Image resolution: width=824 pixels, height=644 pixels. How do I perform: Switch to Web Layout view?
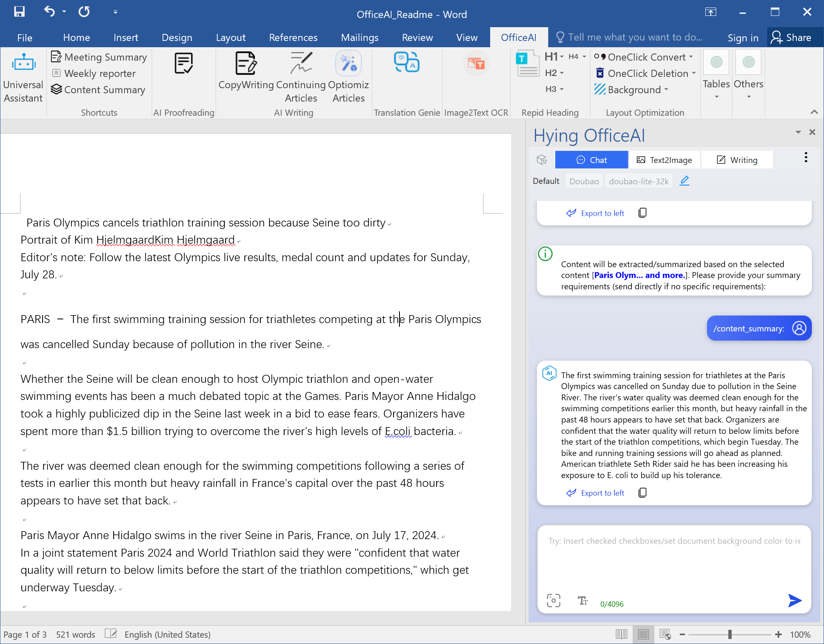coord(665,634)
